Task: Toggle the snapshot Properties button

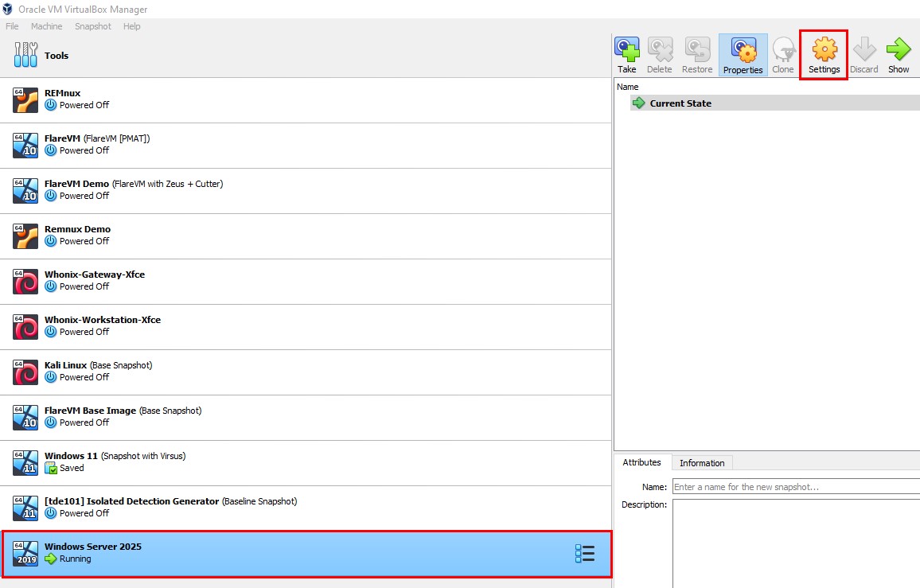Action: pyautogui.click(x=743, y=55)
